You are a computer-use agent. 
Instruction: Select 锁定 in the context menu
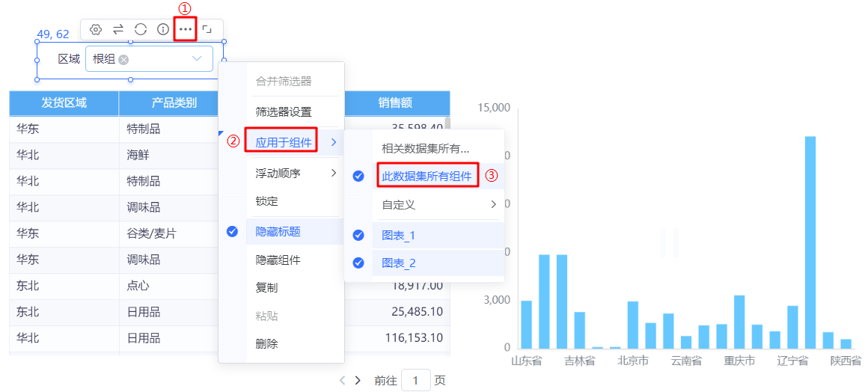pyautogui.click(x=267, y=201)
